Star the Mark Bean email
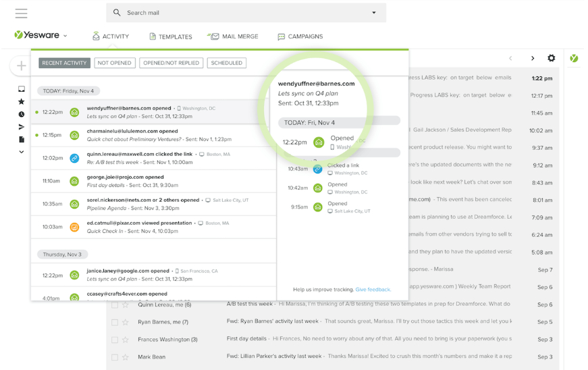 click(126, 357)
